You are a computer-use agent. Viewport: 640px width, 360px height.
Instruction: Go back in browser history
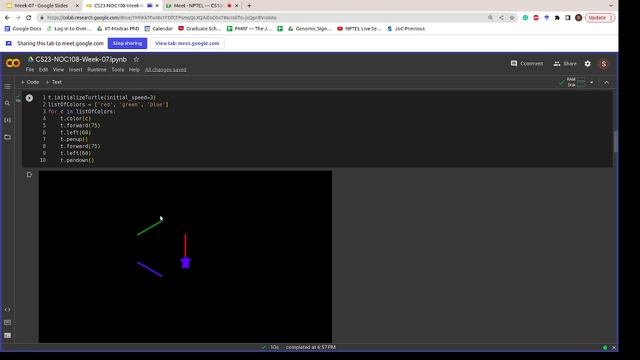[x=7, y=18]
